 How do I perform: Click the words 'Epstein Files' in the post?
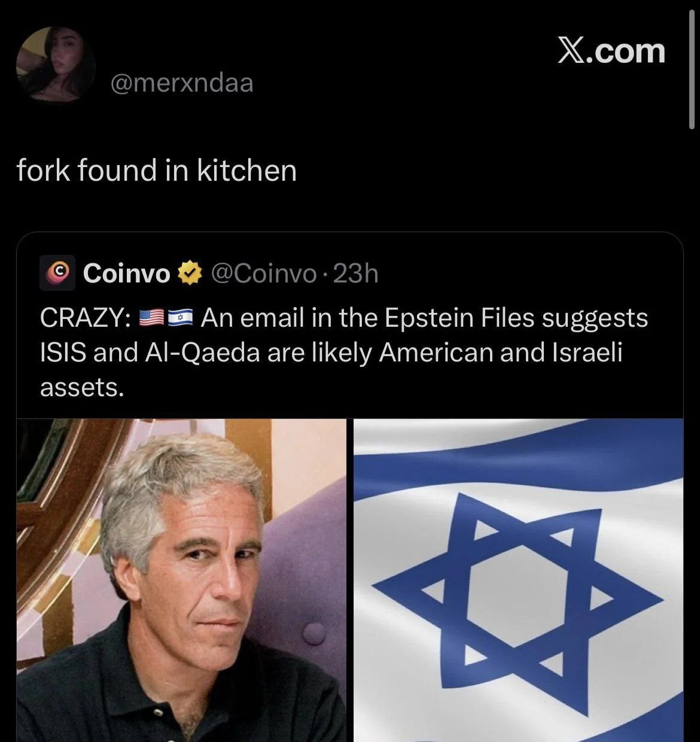459,318
